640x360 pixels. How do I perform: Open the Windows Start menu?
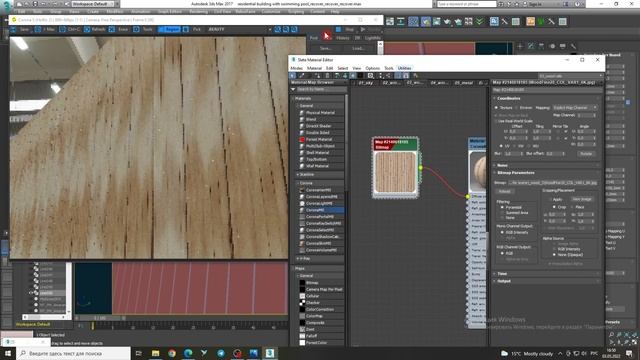coord(8,353)
